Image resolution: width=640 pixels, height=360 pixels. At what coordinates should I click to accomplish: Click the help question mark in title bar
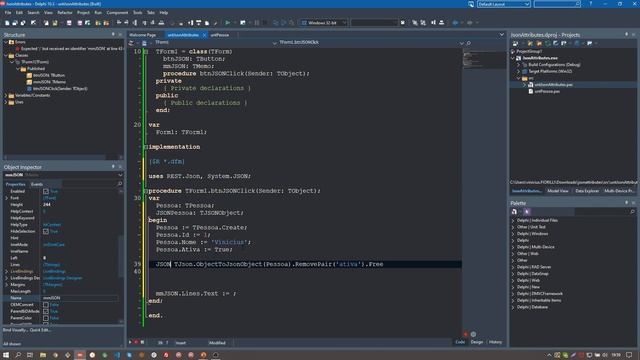[591, 4]
